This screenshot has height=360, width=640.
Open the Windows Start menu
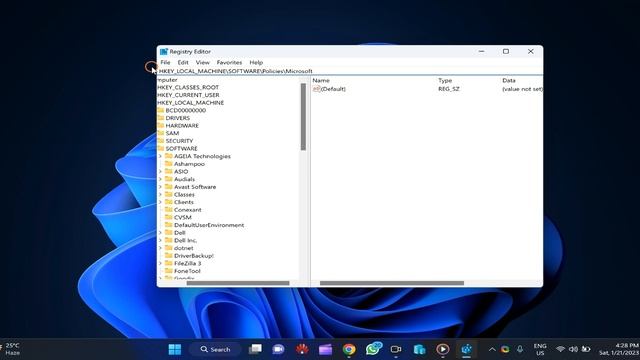pos(175,349)
